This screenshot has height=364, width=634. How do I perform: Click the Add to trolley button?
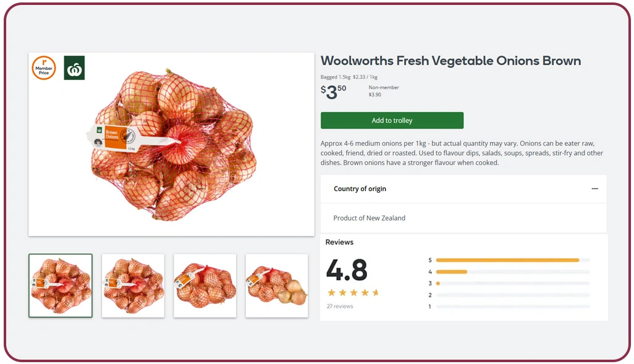pyautogui.click(x=392, y=121)
